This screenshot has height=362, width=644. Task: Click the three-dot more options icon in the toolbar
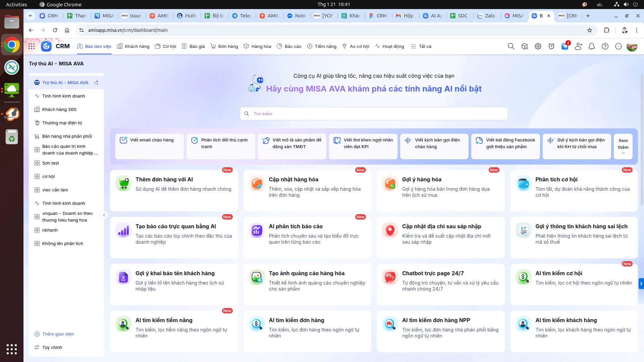coord(619,46)
